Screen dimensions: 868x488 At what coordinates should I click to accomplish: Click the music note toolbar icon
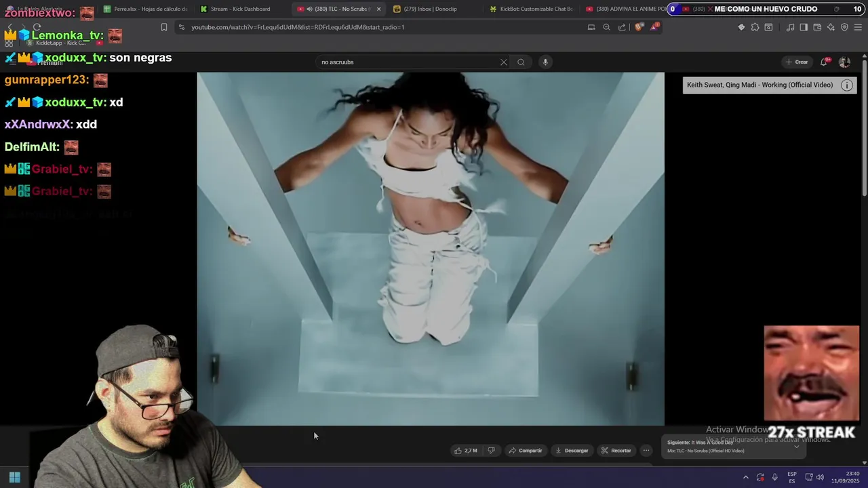click(x=790, y=27)
